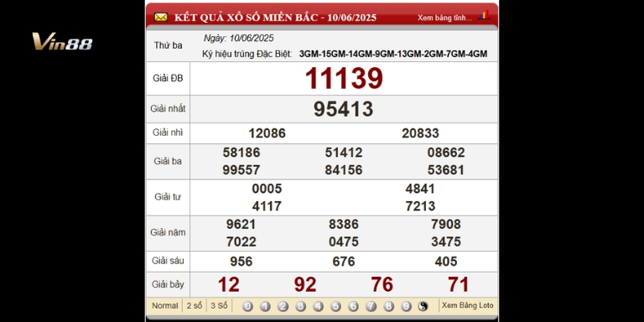Click the Giải nhất row label
Image resolution: width=644 pixels, height=322 pixels.
[168, 109]
